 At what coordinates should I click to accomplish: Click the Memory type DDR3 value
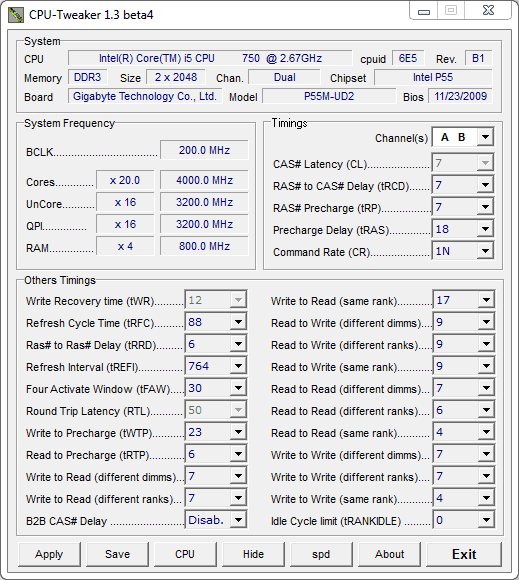(x=88, y=77)
